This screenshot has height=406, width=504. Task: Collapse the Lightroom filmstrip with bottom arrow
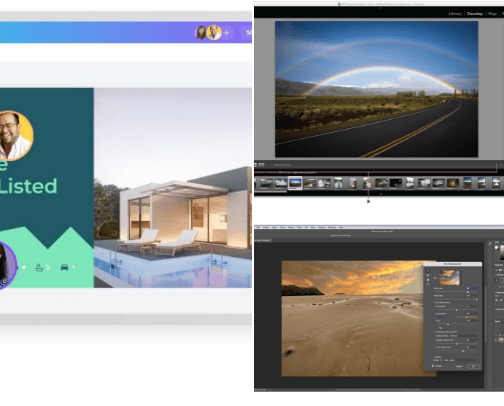381,194
